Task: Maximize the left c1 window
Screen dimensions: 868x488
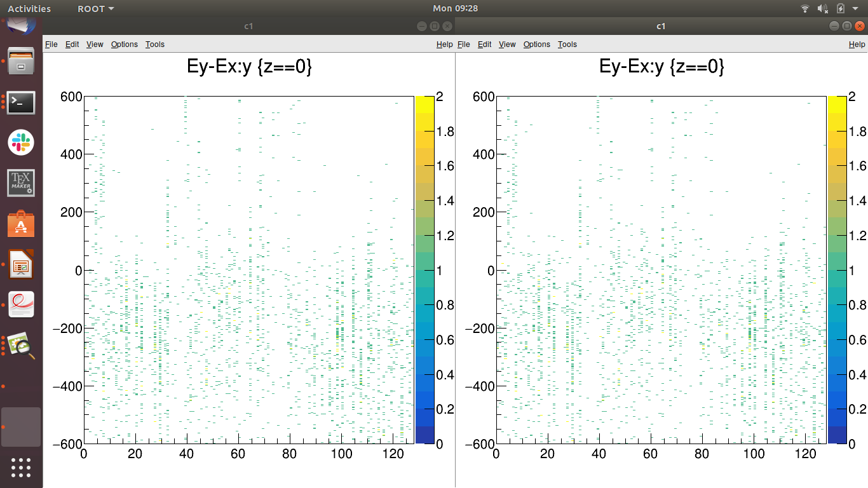Action: [x=435, y=26]
